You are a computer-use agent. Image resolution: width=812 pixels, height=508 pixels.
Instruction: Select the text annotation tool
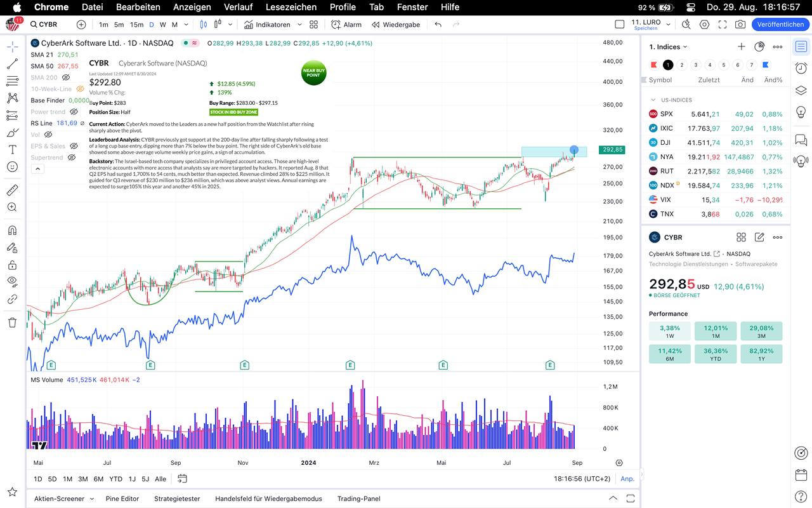coord(12,149)
